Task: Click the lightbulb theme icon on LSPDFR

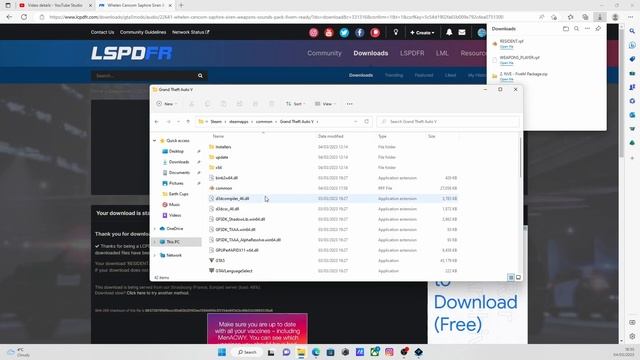Action: pyautogui.click(x=396, y=32)
